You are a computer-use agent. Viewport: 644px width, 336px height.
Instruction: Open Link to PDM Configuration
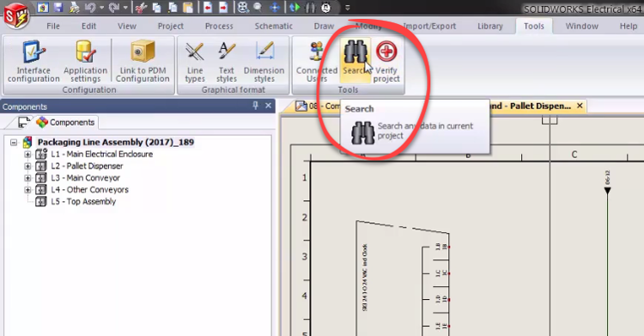point(143,62)
